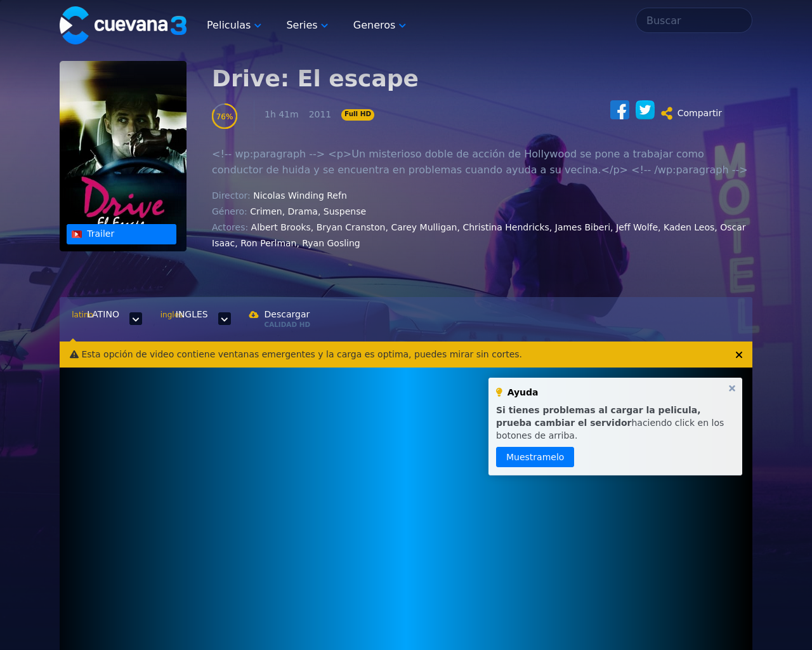Click the Muestramelo button
Viewport: 812px width, 650px height.
pos(535,457)
